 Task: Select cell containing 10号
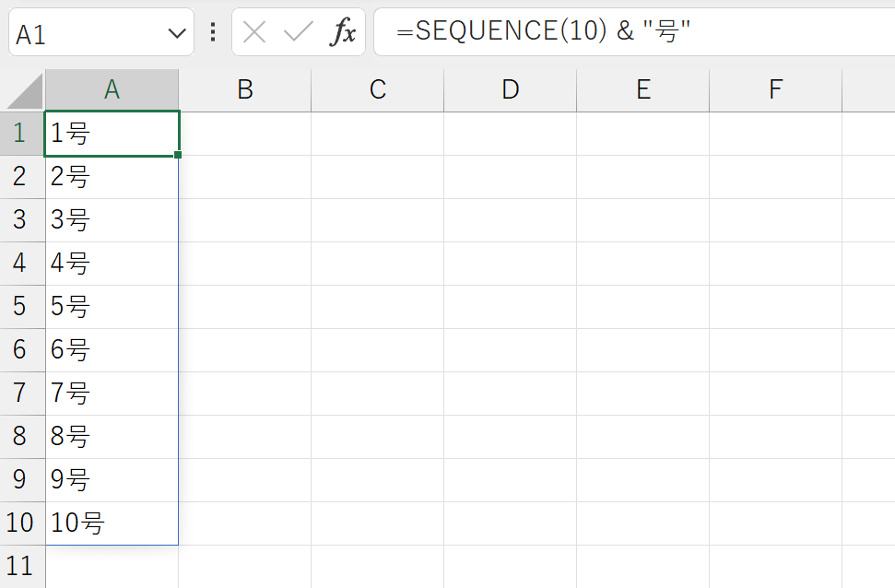click(x=112, y=523)
